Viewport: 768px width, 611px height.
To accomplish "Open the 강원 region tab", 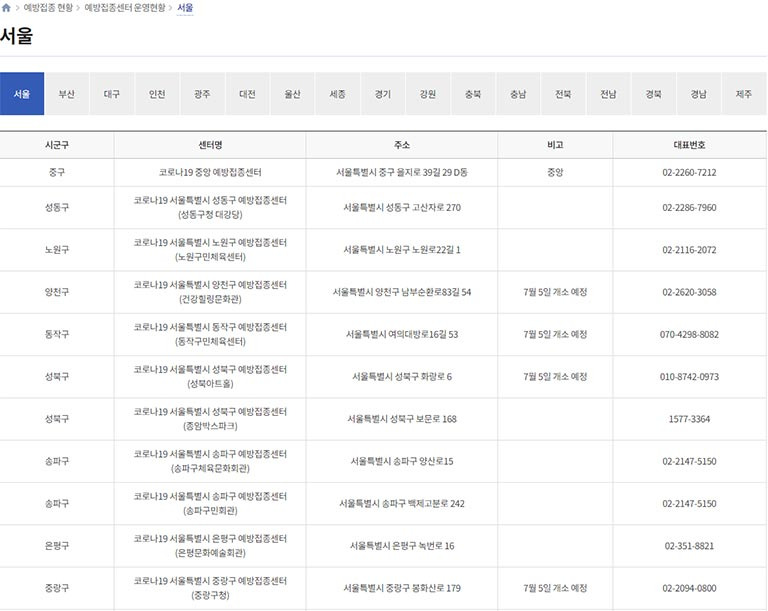I will point(428,94).
